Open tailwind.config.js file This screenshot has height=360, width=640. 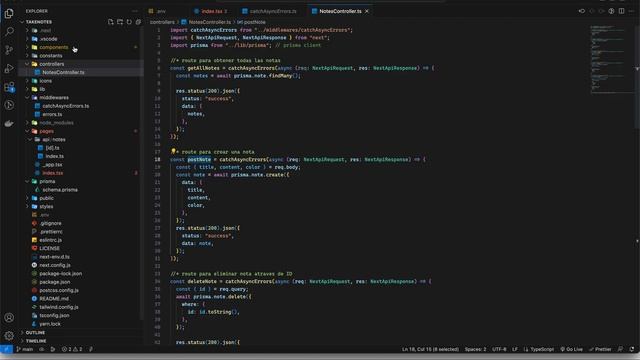pos(59,307)
